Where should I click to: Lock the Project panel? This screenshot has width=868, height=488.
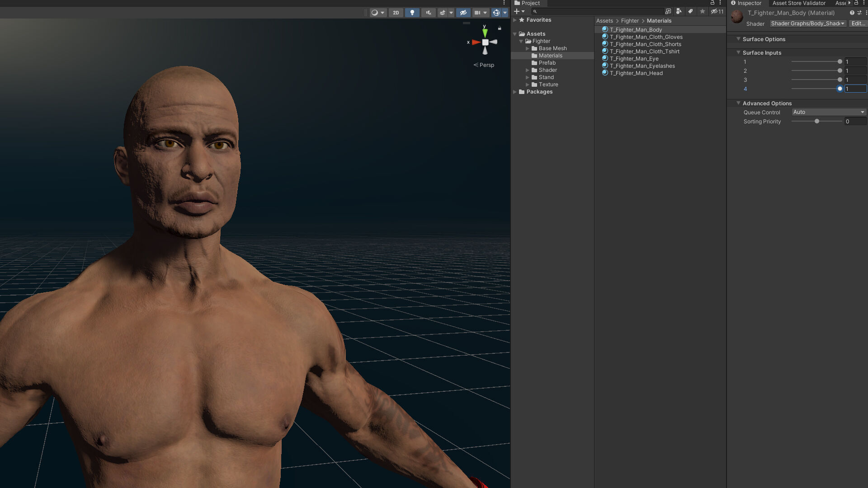click(x=712, y=3)
